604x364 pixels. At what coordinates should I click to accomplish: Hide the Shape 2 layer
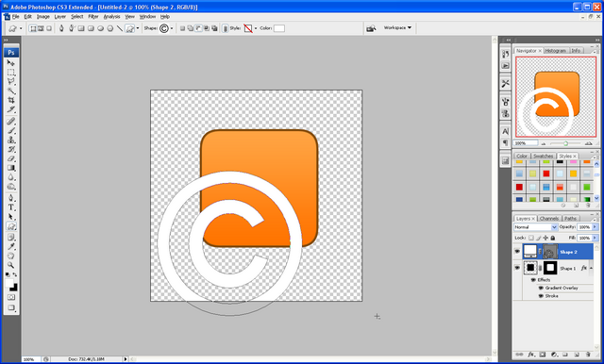517,252
